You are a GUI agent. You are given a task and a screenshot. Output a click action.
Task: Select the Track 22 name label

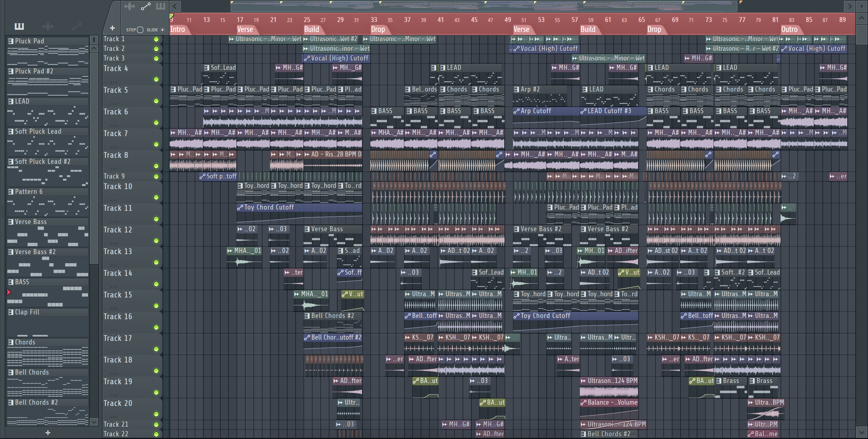115,434
